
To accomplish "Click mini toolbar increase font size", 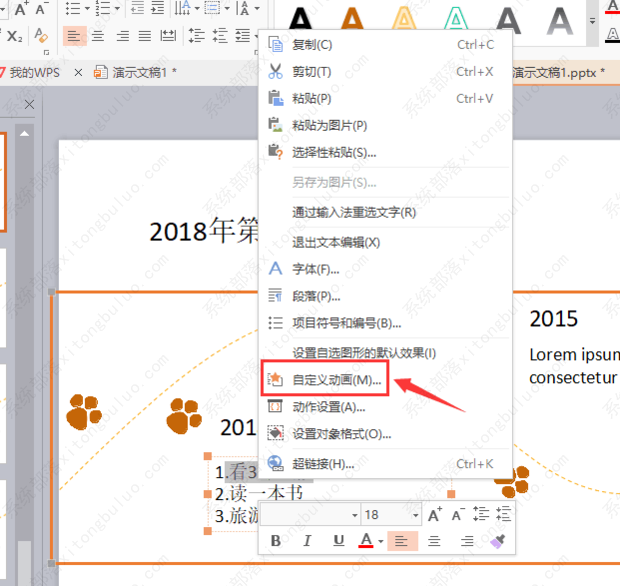I will click(x=435, y=515).
